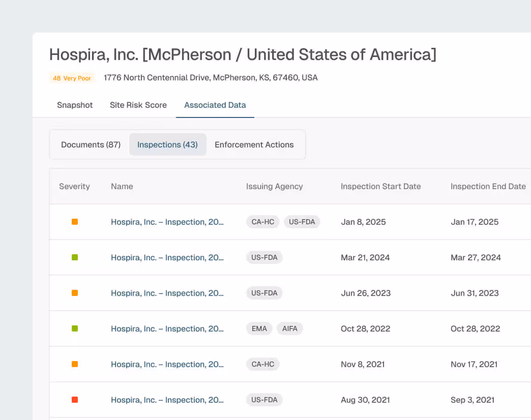Click the CA-HC badge on the Nov 8, 2021 row

tap(262, 364)
